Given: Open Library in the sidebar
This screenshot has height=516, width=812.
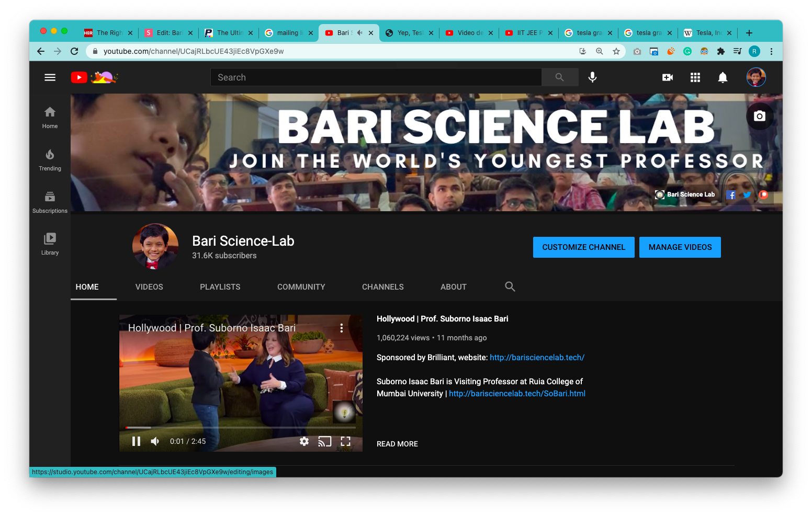Looking at the screenshot, I should [50, 244].
